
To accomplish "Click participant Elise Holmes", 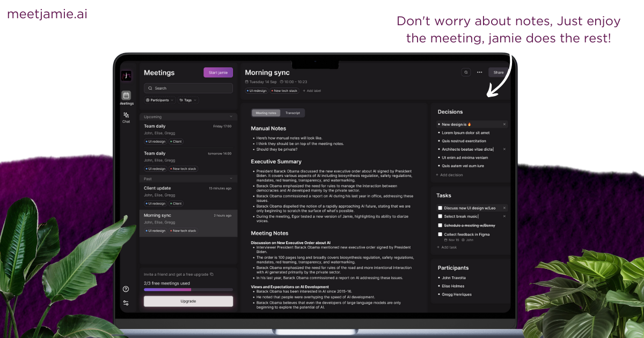I will click(453, 286).
